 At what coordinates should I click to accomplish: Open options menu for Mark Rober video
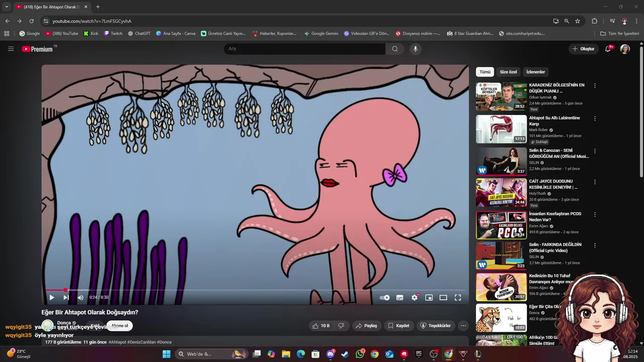coord(595,119)
